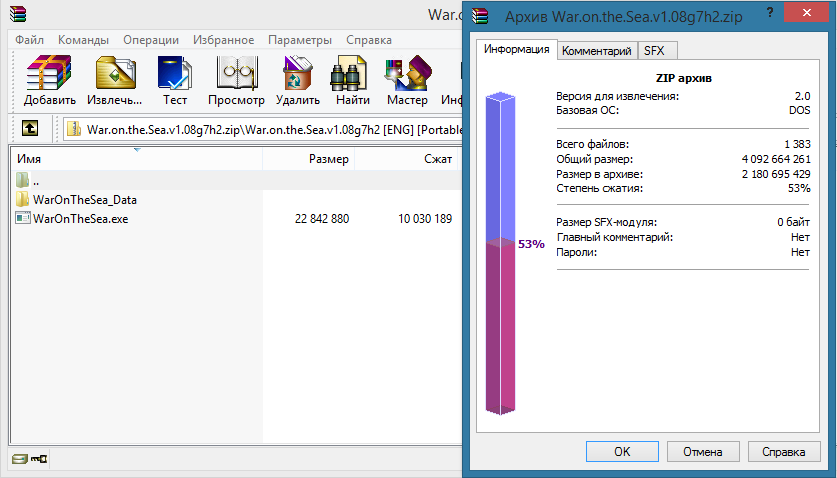The width and height of the screenshot is (837, 478).
Task: Click the Главный комментарий label
Action: [x=614, y=237]
